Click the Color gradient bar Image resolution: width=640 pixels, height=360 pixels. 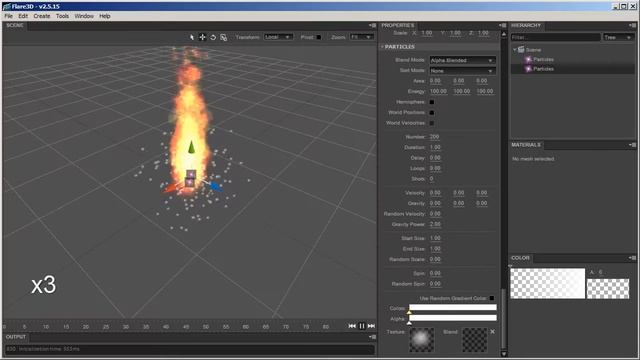tap(453, 307)
